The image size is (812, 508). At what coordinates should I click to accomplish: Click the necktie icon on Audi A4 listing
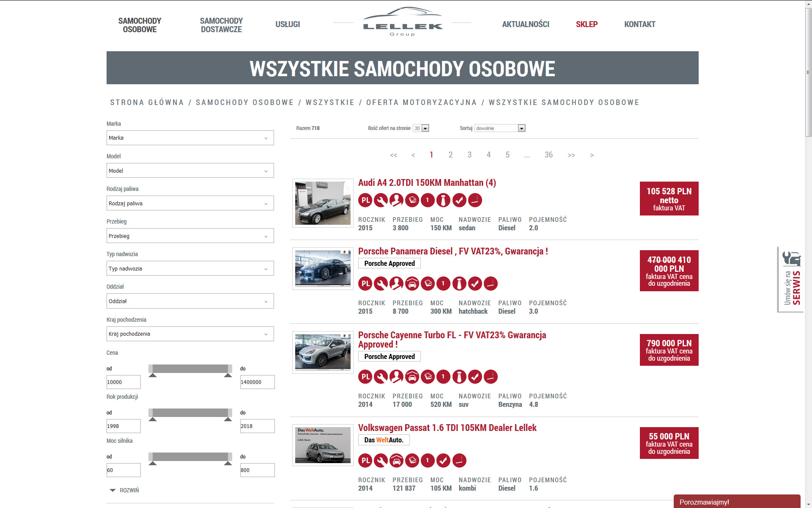[x=443, y=200]
